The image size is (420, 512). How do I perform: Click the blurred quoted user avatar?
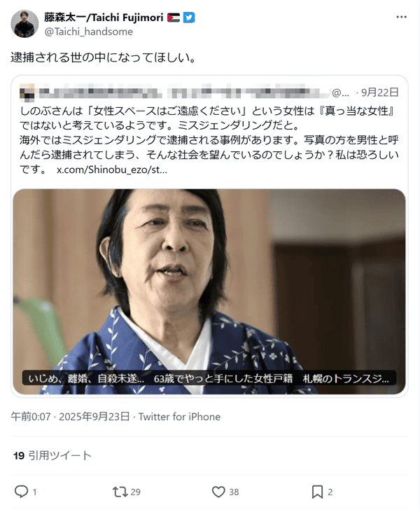(27, 92)
